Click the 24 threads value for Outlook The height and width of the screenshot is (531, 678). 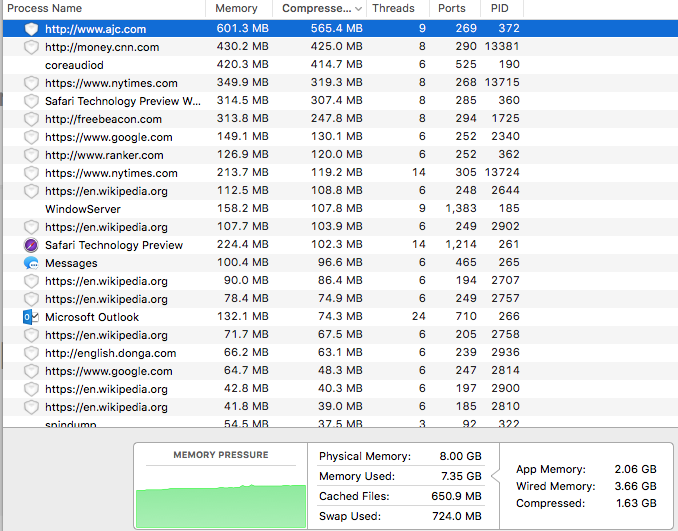(418, 317)
